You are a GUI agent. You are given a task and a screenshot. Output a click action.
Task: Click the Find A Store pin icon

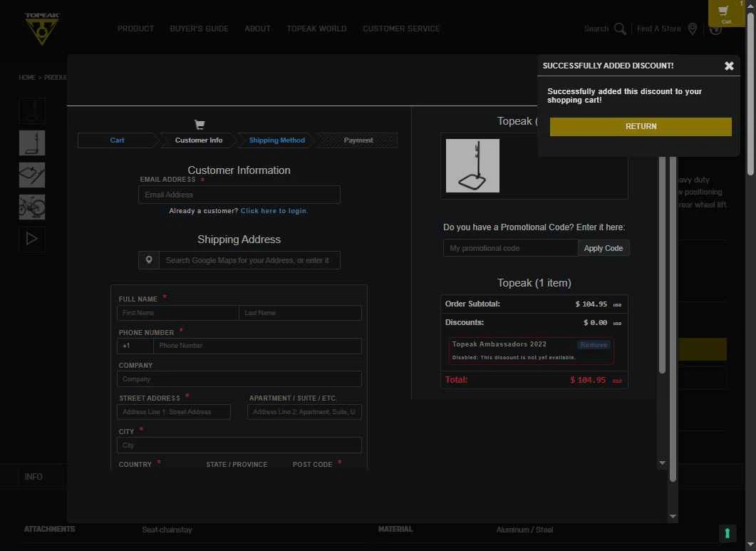693,29
